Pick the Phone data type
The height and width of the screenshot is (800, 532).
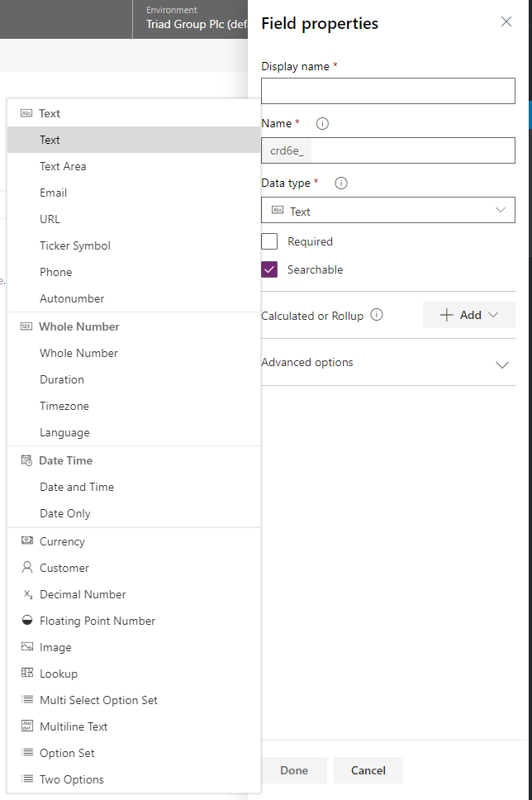pos(134,273)
